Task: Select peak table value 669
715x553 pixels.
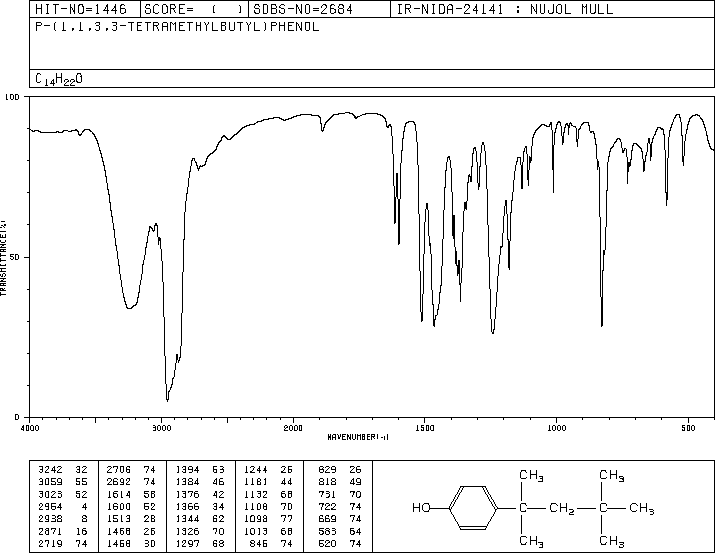Action: [327, 519]
